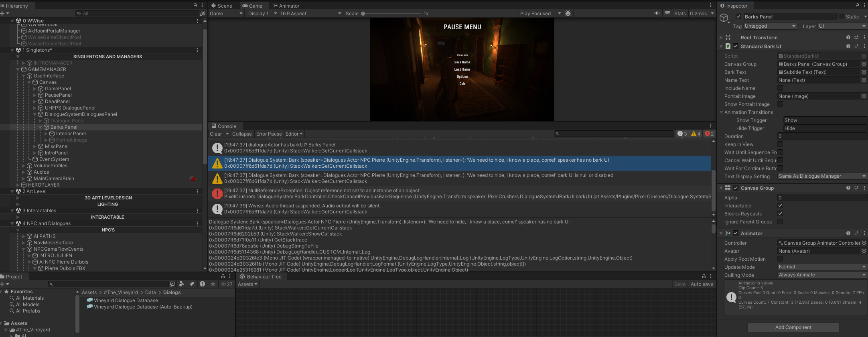Enable Include Name checkbox
The image size is (868, 337).
pyautogui.click(x=780, y=88)
